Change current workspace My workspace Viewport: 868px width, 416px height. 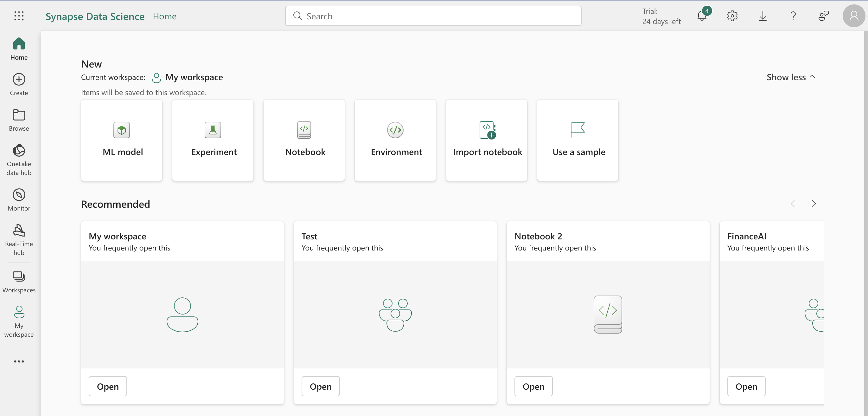[x=188, y=77]
